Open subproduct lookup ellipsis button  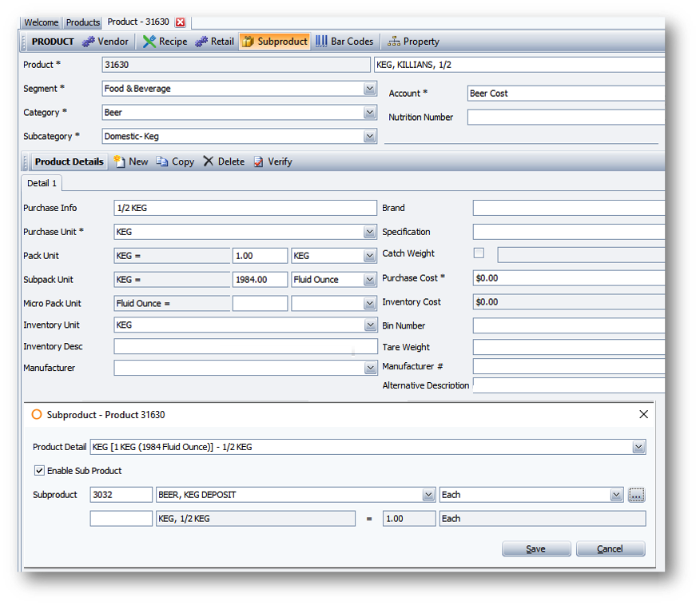(637, 495)
